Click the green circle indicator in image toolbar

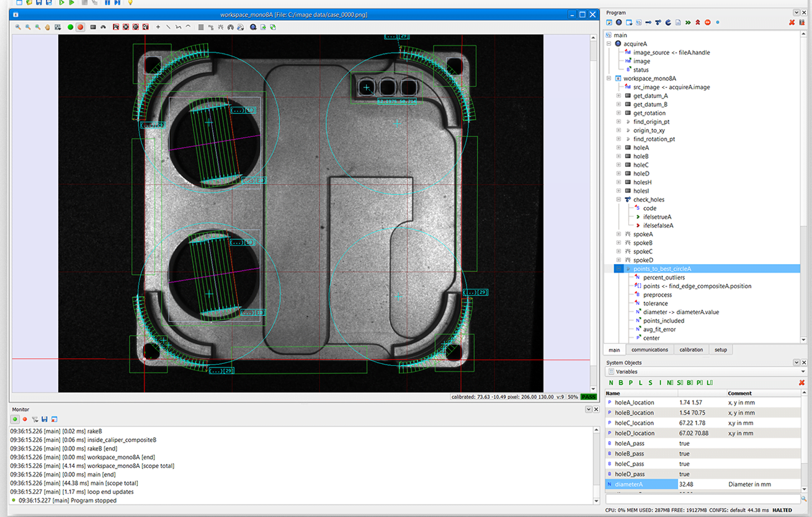[70, 27]
